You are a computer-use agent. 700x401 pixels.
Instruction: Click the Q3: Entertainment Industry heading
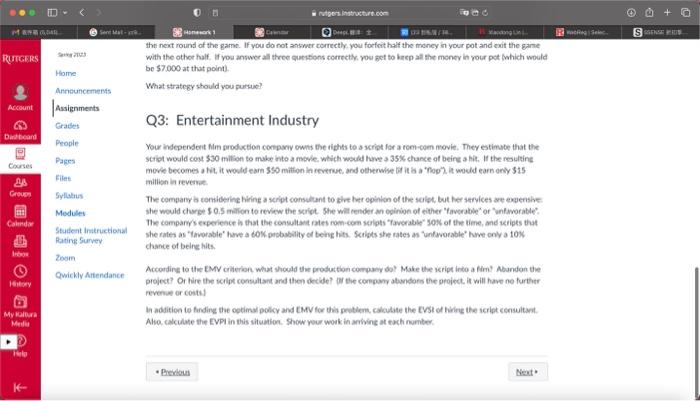tap(232, 120)
